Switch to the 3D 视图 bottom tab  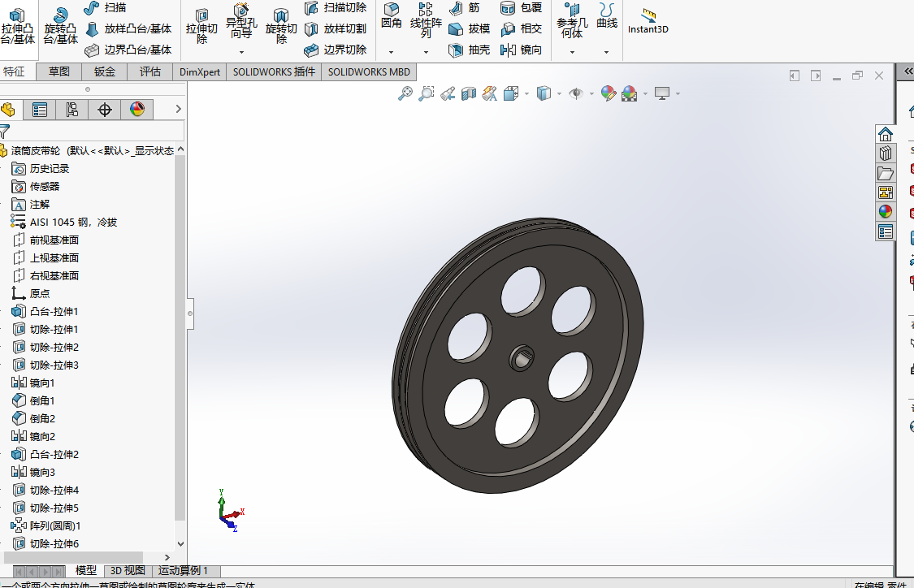pyautogui.click(x=128, y=570)
